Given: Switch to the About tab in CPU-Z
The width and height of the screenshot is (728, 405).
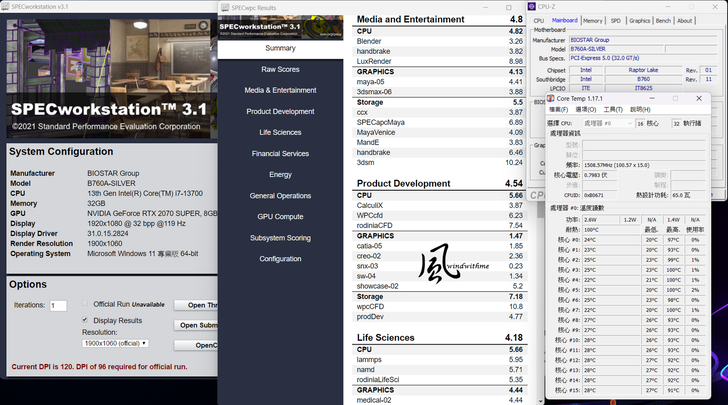Looking at the screenshot, I should pos(684,21).
